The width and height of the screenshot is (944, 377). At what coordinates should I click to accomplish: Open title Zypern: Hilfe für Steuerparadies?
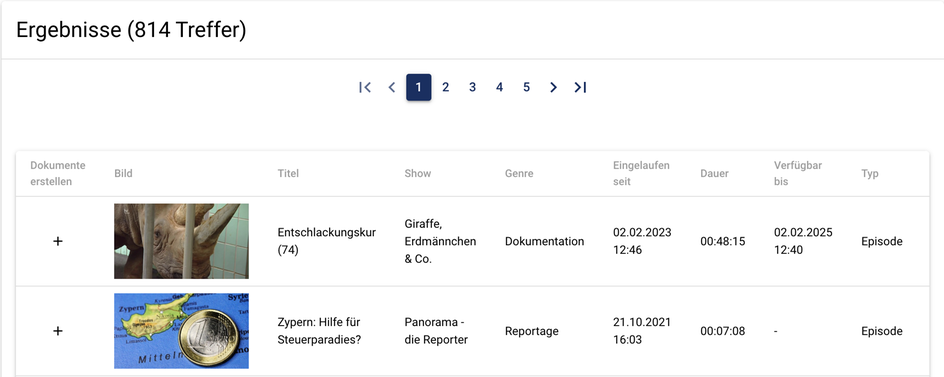320,331
